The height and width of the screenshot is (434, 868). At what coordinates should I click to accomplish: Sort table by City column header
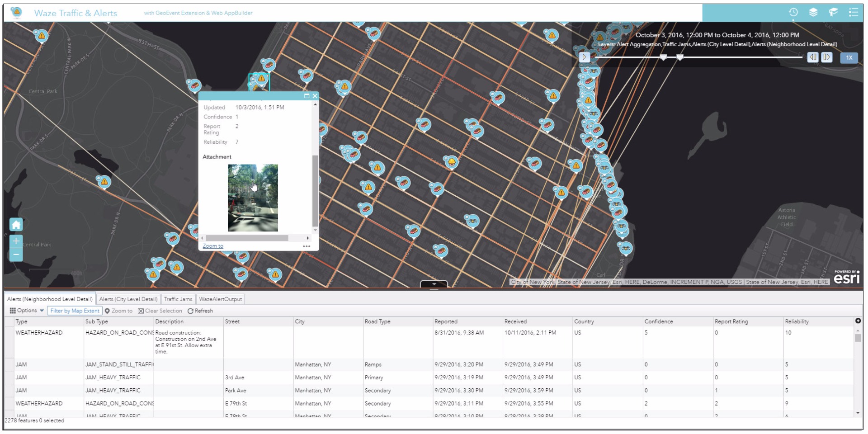pos(328,321)
